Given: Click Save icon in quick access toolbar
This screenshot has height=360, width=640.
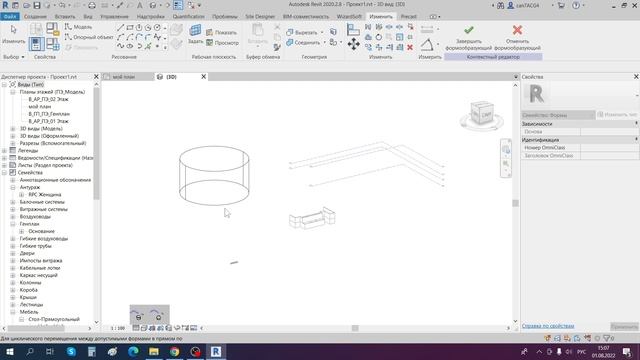Looking at the screenshot, I should tap(37, 5).
